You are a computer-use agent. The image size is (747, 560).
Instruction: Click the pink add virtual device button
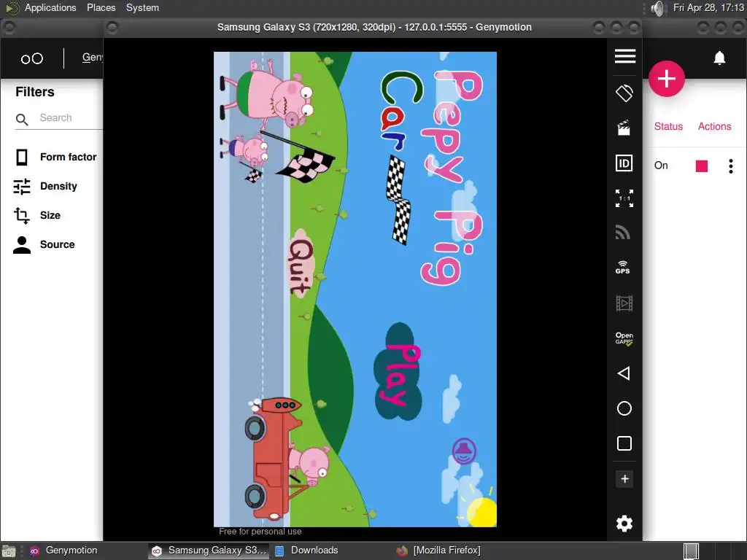point(667,79)
